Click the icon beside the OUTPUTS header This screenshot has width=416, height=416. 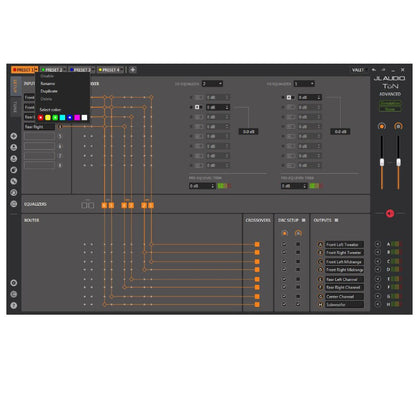336,220
